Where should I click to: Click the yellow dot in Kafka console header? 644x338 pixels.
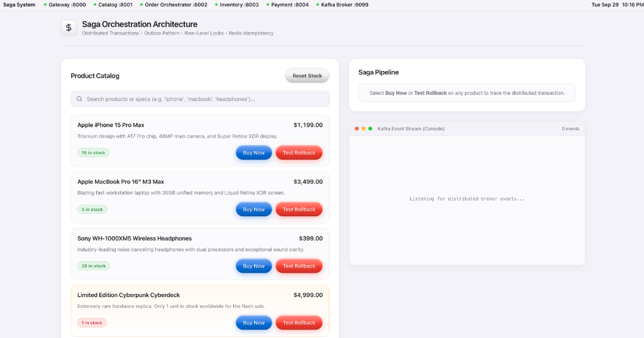364,129
